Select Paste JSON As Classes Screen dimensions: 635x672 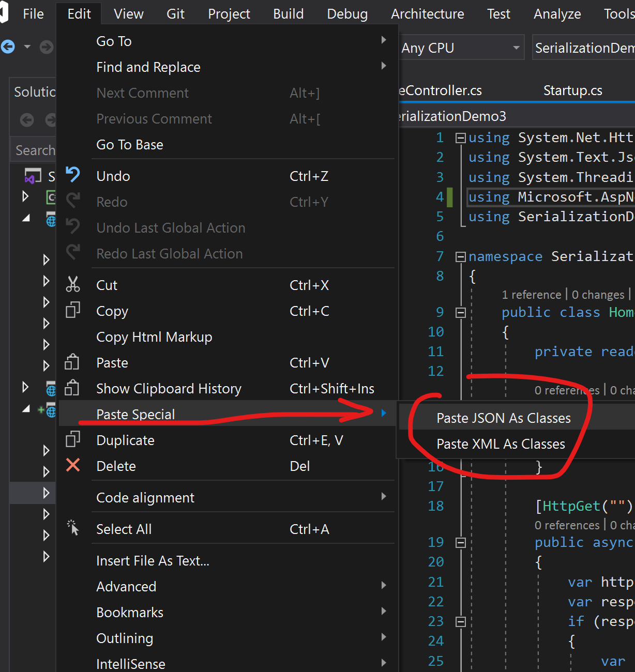coord(503,418)
